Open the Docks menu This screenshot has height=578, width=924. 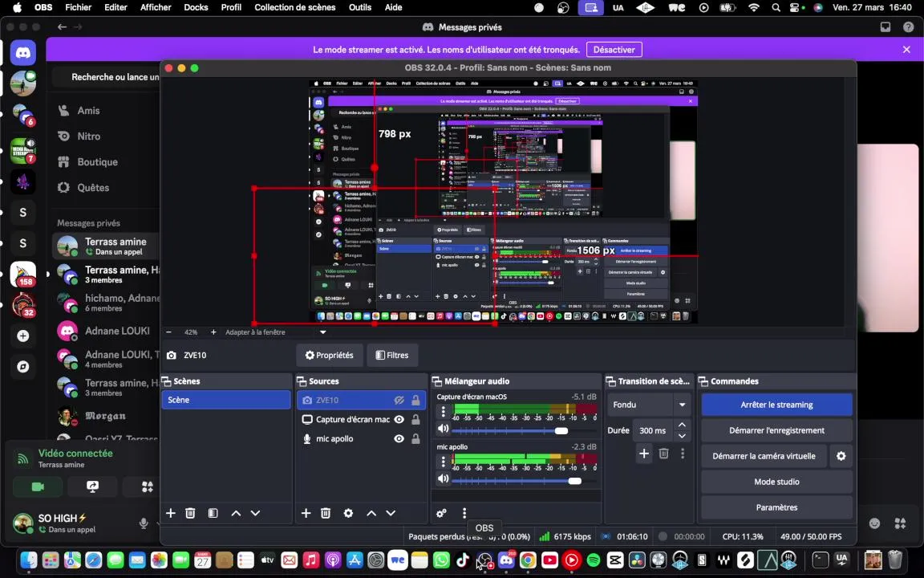click(x=196, y=7)
